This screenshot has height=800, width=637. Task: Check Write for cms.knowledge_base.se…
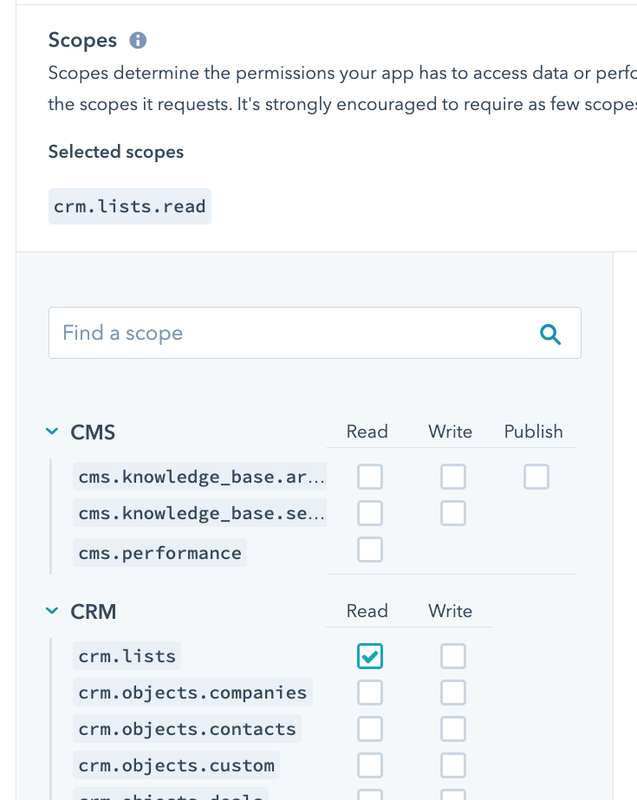coord(453,513)
